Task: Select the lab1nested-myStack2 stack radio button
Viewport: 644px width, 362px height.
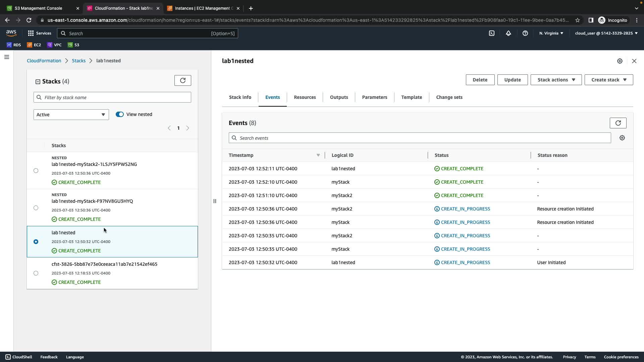Action: 36,171
